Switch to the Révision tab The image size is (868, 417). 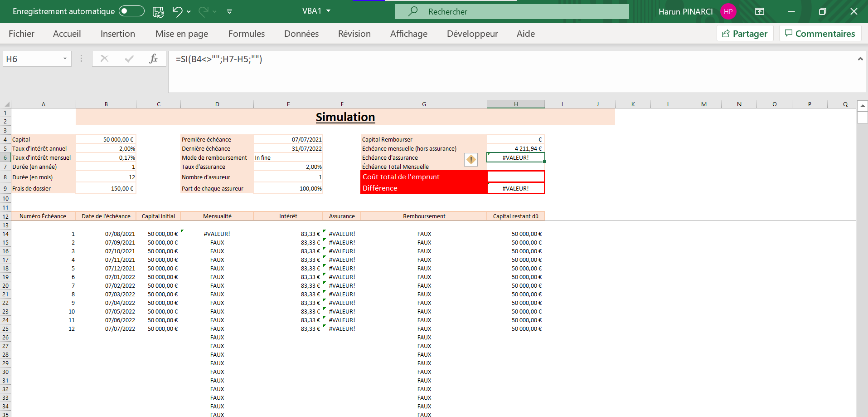[354, 34]
